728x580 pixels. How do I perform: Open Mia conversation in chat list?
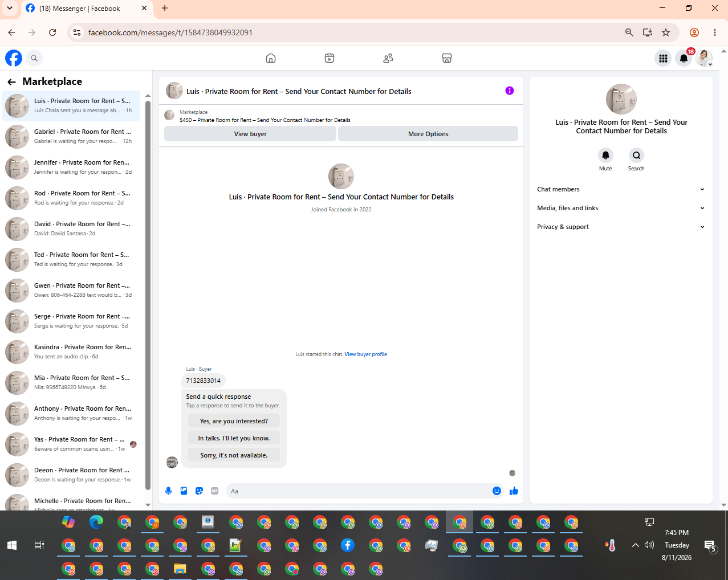[71, 383]
